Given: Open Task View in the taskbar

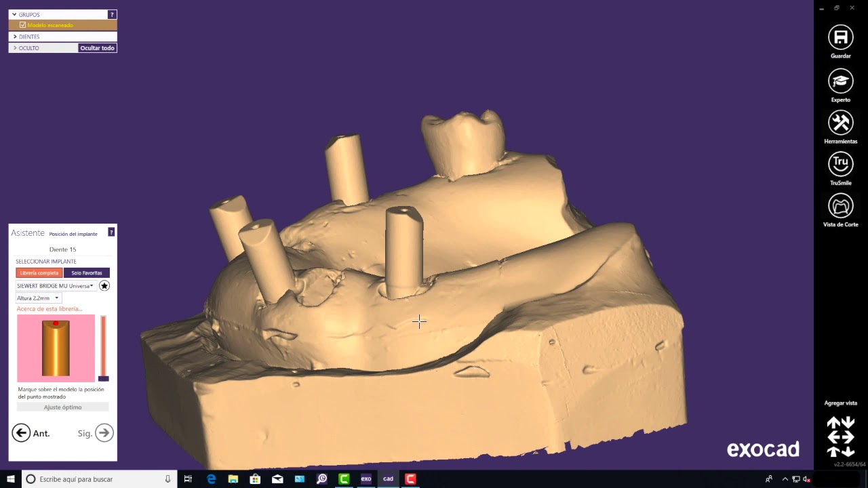Looking at the screenshot, I should 188,479.
